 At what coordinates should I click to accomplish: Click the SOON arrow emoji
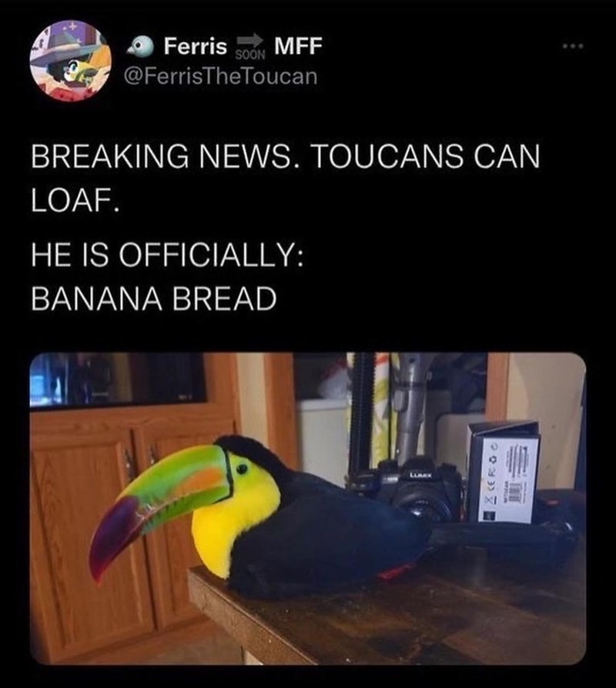point(251,48)
